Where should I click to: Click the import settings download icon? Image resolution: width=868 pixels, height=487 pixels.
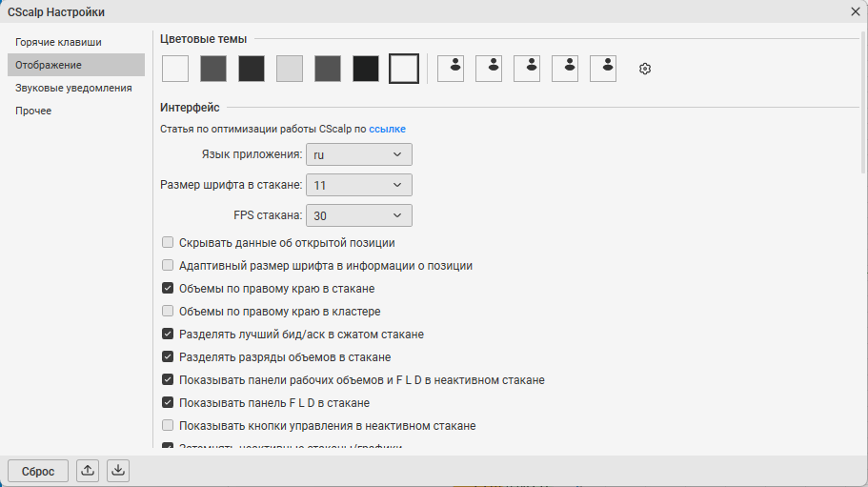[117, 470]
